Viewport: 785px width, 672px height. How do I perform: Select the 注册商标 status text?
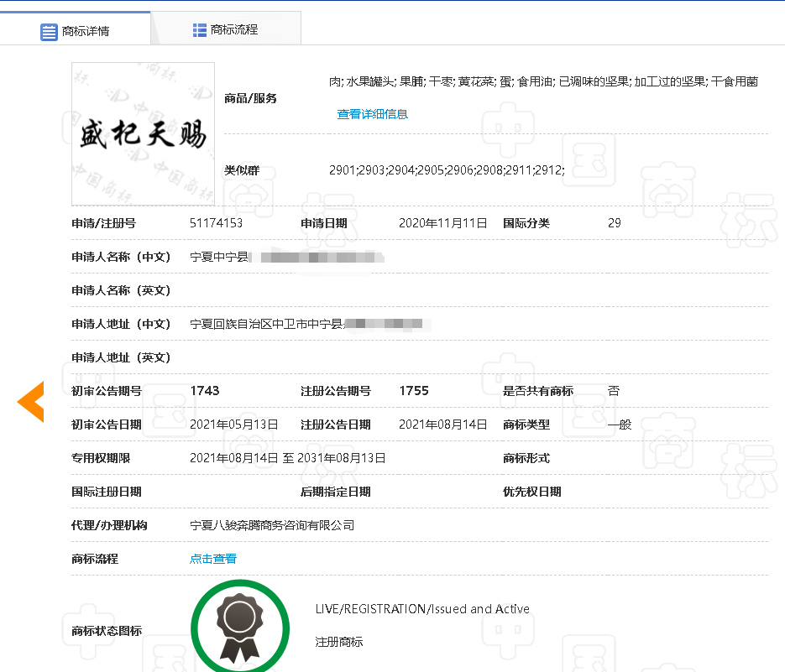point(339,642)
